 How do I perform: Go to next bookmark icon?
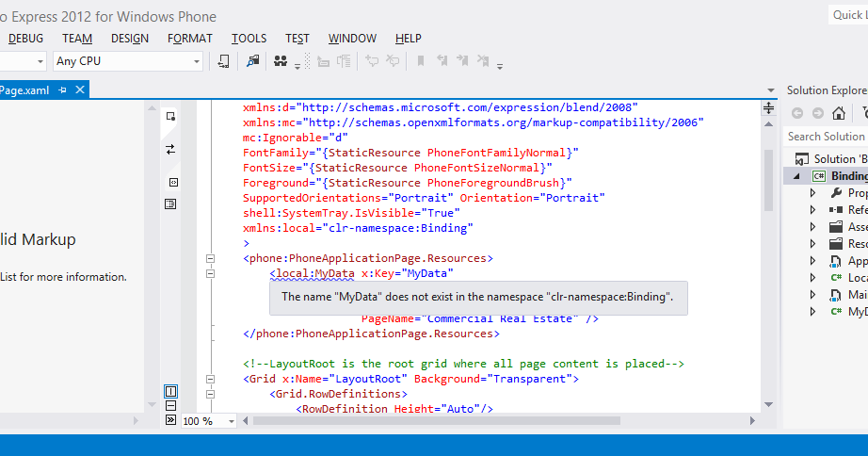(462, 61)
